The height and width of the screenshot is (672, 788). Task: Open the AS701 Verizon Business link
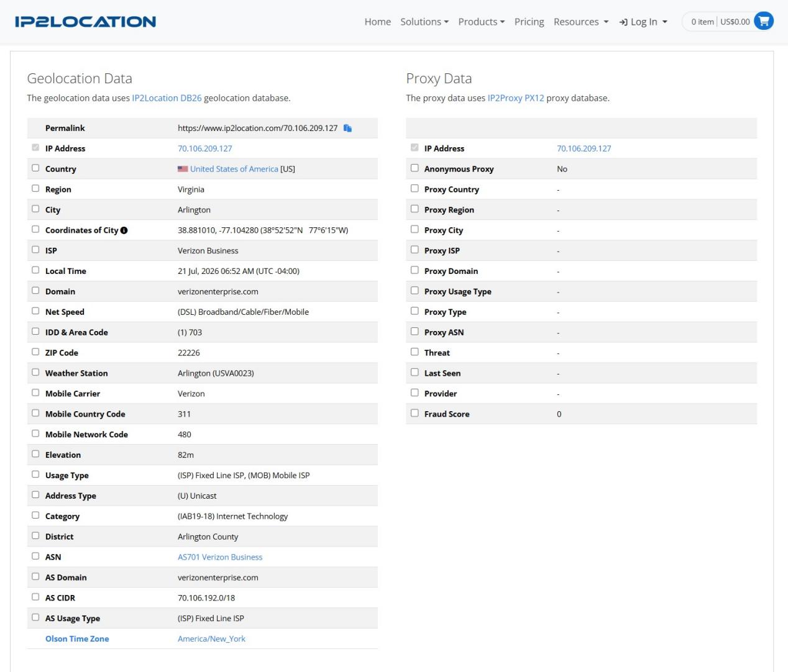[x=220, y=557]
